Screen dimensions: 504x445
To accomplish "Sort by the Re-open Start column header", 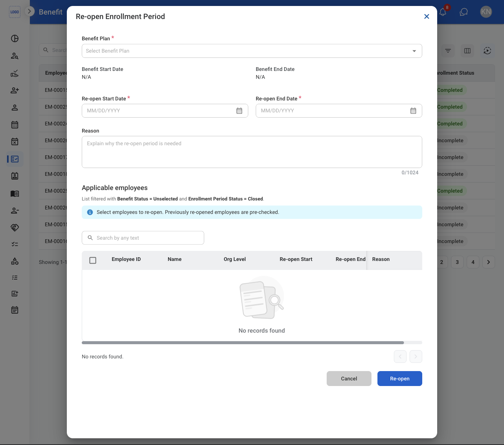I will [296, 259].
